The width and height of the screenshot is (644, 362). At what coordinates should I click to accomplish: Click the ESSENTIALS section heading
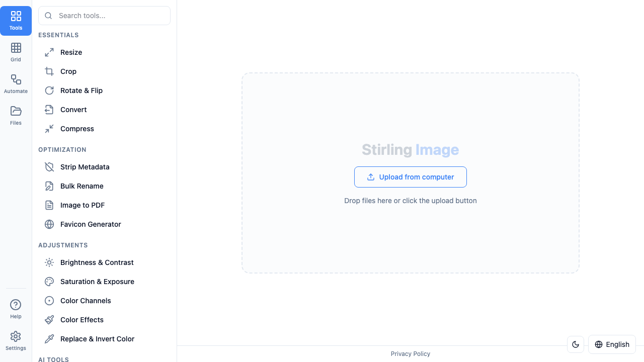pos(58,35)
